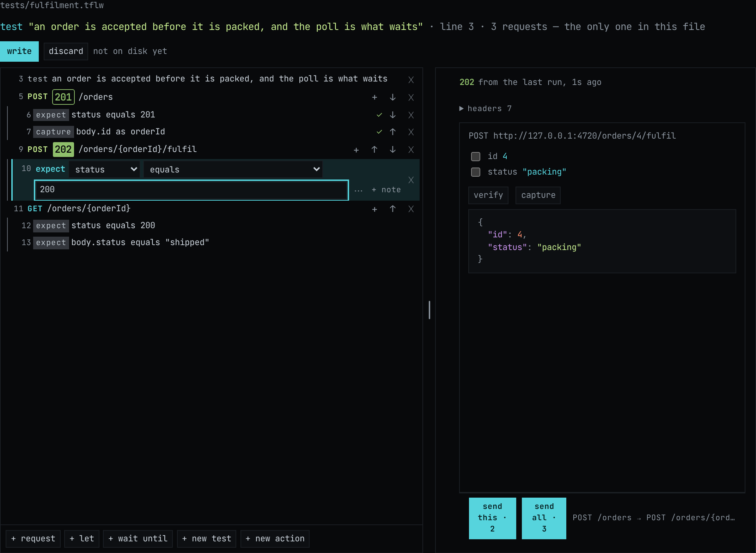The image size is (756, 553).
Task: Add step under POST fulfil request
Action: pos(356,150)
